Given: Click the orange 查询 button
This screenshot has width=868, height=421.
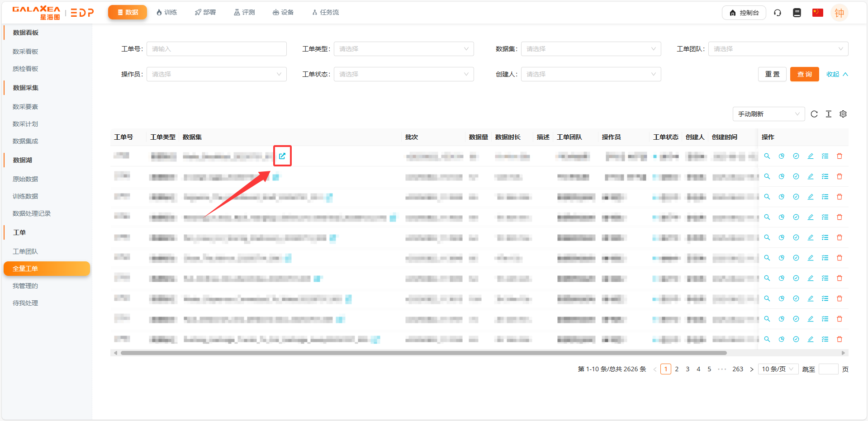Looking at the screenshot, I should 804,74.
